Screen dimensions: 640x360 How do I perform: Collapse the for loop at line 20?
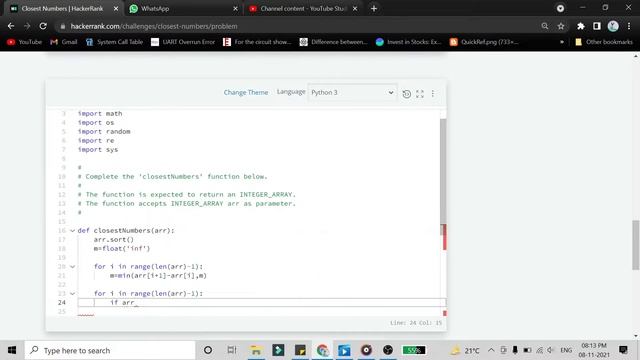pos(73,267)
